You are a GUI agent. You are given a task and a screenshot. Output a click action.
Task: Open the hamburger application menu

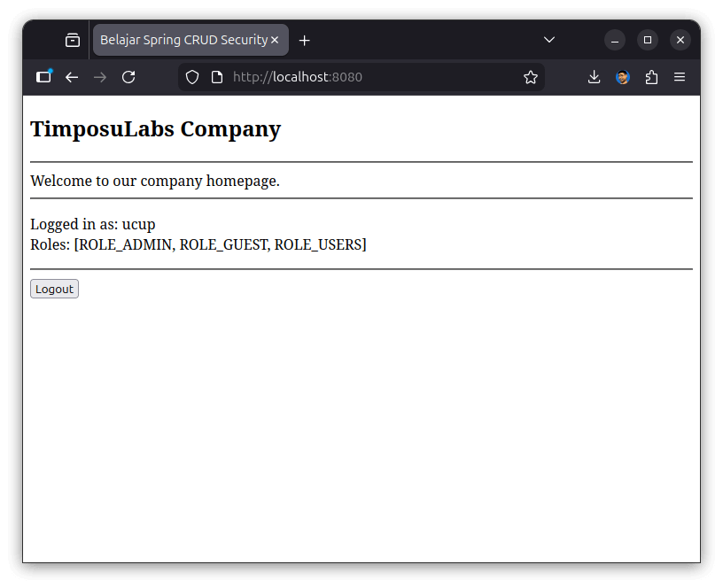680,77
